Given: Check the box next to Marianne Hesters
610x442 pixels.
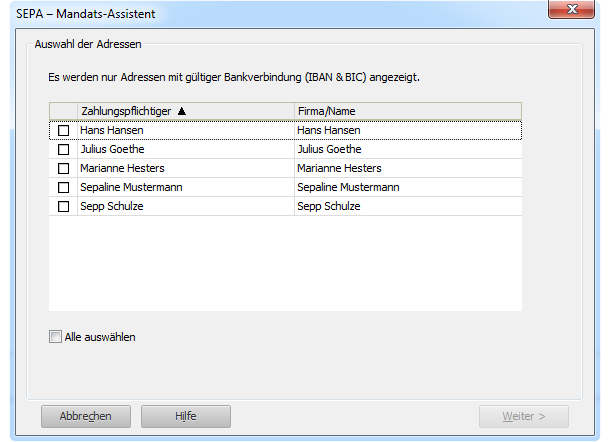Looking at the screenshot, I should [x=64, y=169].
